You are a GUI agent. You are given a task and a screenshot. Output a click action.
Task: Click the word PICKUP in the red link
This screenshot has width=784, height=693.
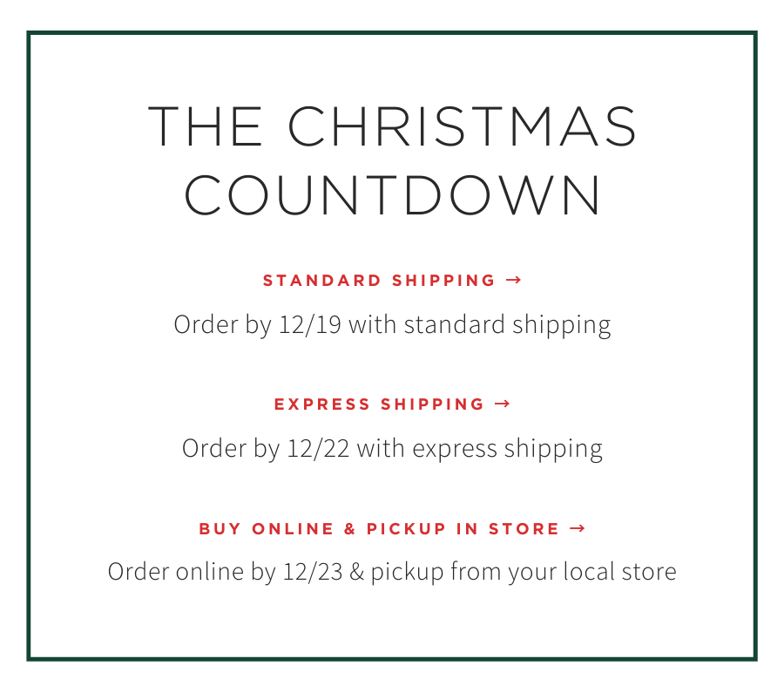(x=406, y=528)
